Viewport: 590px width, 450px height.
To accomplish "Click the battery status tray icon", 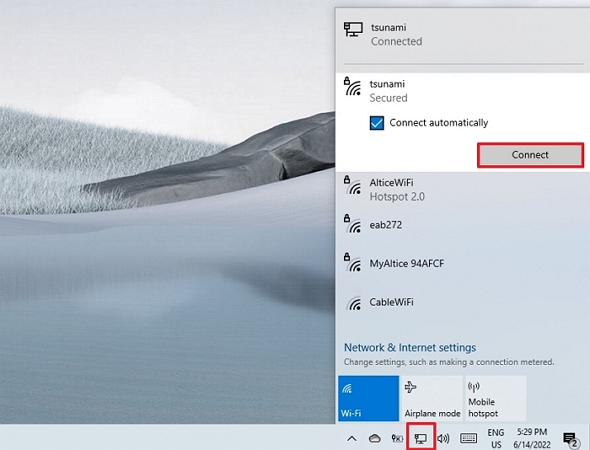I will 397,438.
